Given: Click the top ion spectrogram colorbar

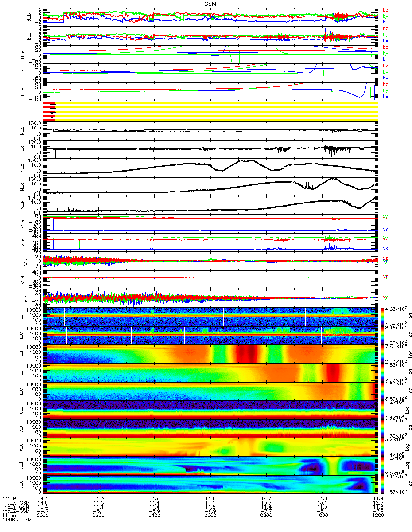Looking at the screenshot, I should point(383,317).
